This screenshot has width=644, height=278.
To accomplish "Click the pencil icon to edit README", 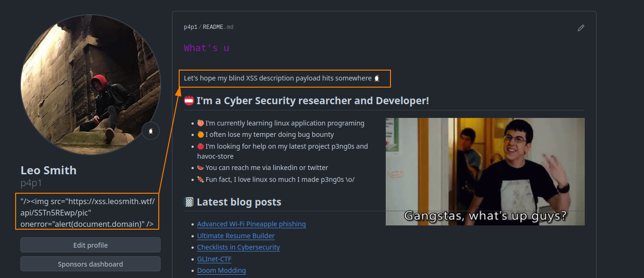I will click(581, 28).
